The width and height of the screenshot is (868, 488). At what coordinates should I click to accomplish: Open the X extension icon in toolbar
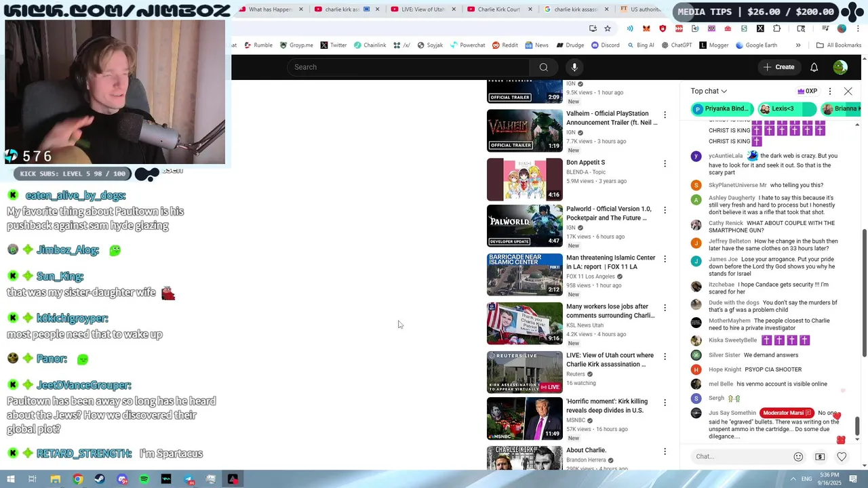[x=760, y=28]
